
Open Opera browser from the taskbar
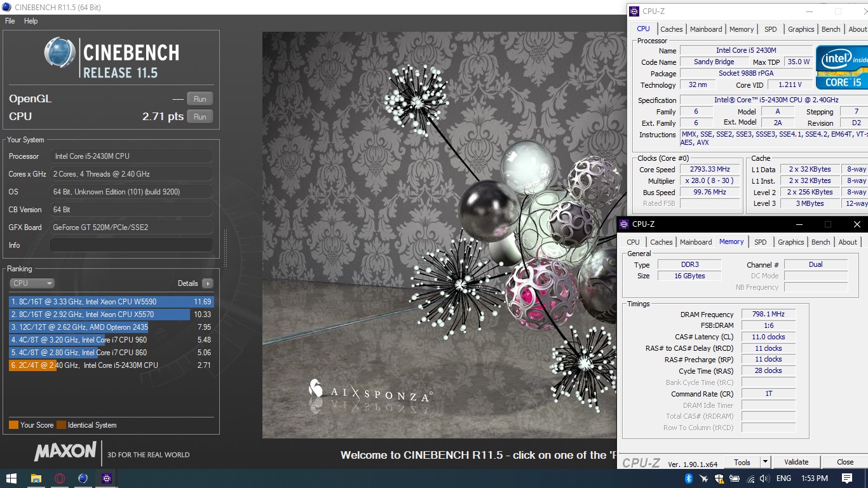(x=60, y=478)
